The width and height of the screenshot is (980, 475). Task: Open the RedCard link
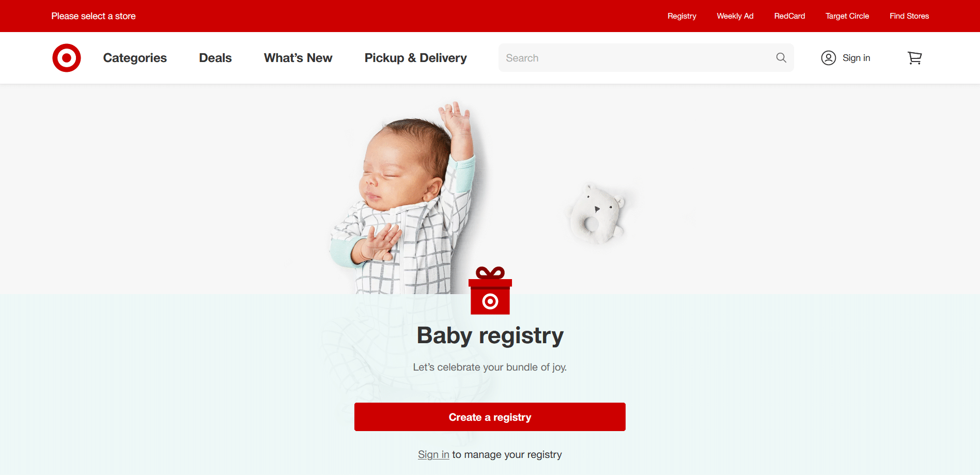(789, 16)
